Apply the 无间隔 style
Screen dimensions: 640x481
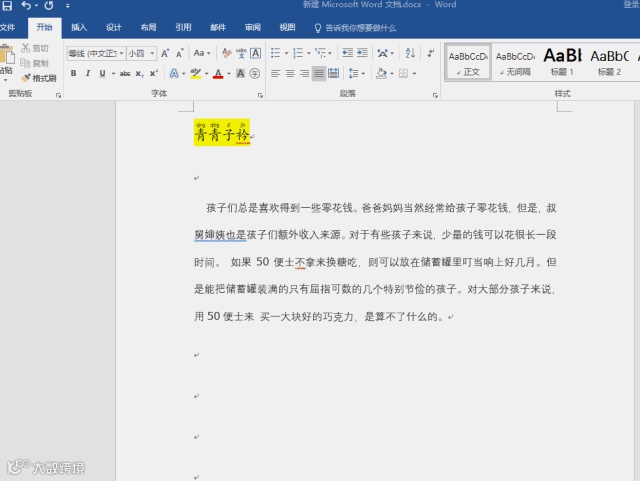516,63
